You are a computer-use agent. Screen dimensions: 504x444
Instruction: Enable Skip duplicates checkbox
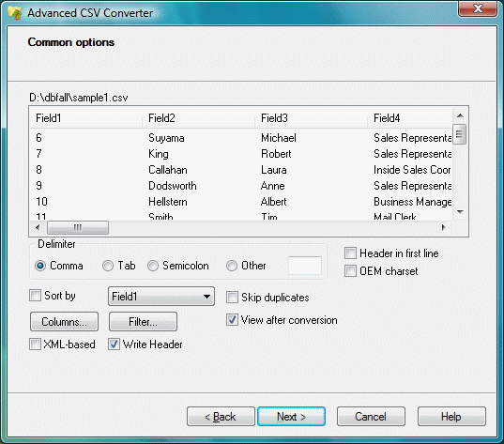point(232,298)
